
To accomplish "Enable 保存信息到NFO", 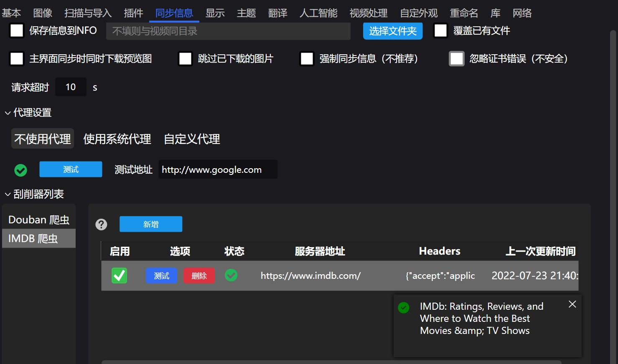I will coord(16,30).
